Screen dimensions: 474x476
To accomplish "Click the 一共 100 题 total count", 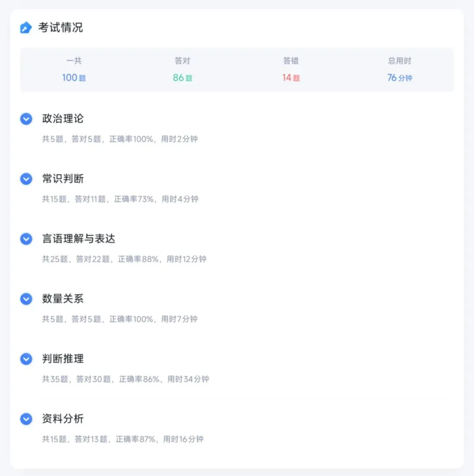I will click(x=74, y=69).
